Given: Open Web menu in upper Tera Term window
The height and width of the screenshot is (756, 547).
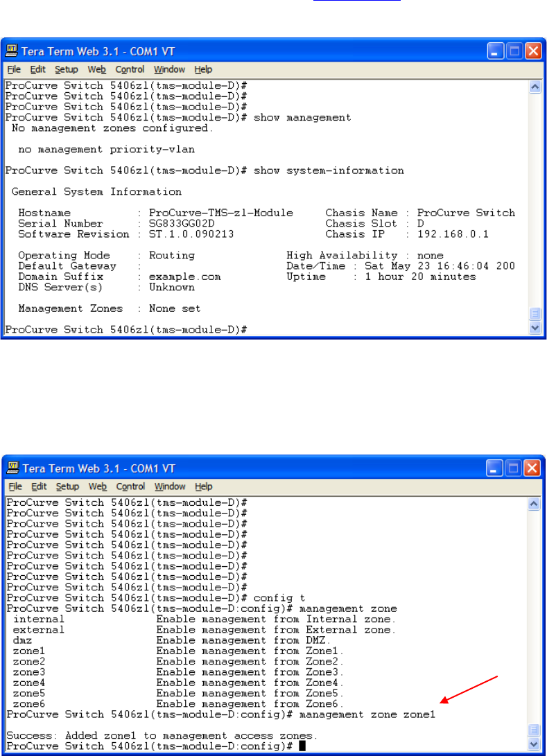Looking at the screenshot, I should [96, 69].
